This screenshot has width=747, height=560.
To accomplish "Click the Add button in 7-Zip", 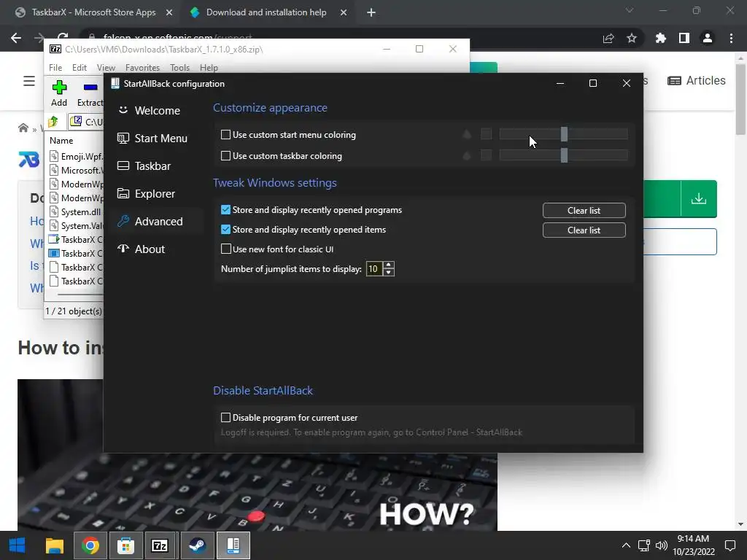I will pyautogui.click(x=59, y=93).
